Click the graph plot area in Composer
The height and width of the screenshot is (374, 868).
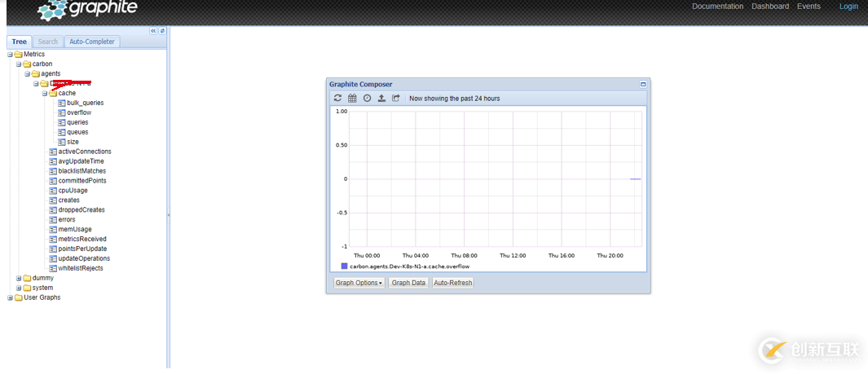click(496, 178)
